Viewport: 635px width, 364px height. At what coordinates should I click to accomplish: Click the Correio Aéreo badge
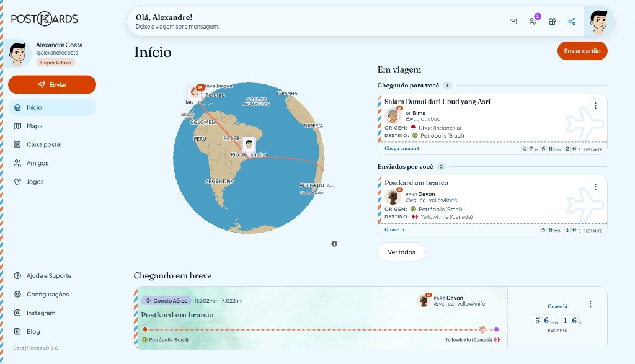point(166,300)
